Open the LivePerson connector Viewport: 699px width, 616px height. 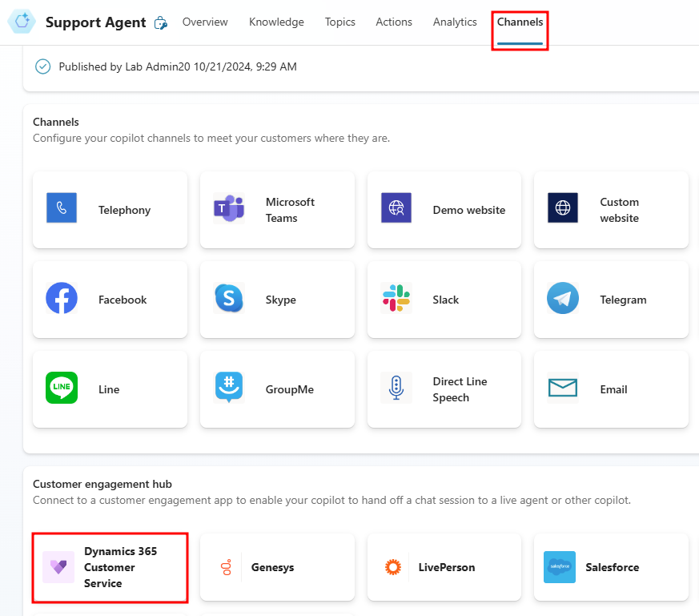tap(444, 566)
